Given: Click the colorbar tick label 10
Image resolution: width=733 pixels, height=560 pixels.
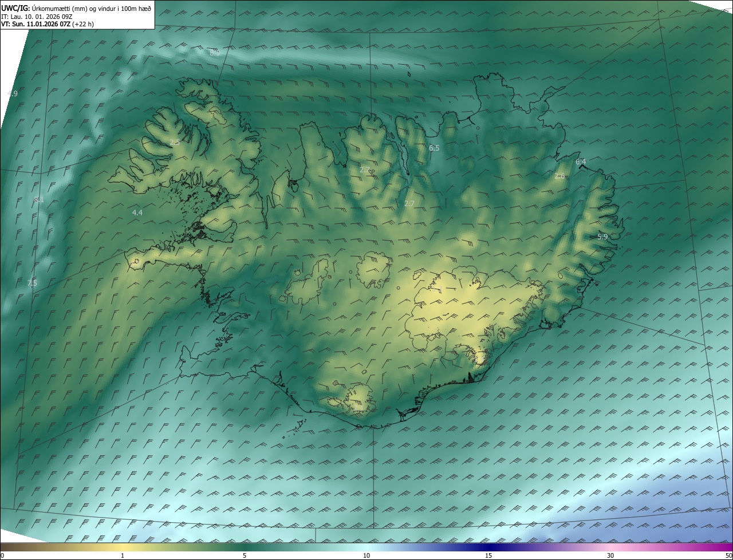Looking at the screenshot, I should point(366,555).
